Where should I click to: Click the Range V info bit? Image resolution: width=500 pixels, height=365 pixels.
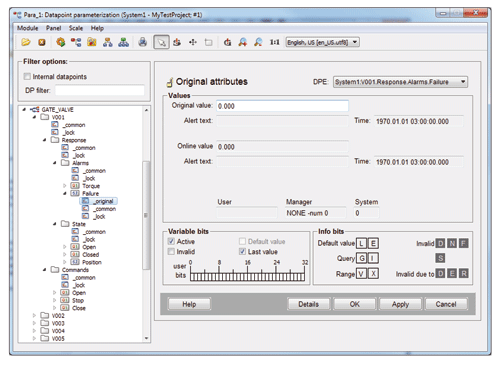(x=361, y=274)
